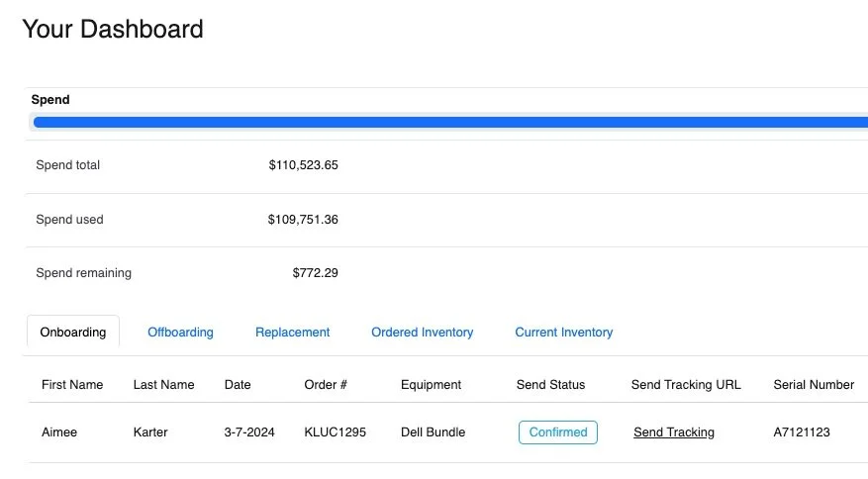Open the Onboarding tab
The image size is (868, 479).
tap(73, 333)
